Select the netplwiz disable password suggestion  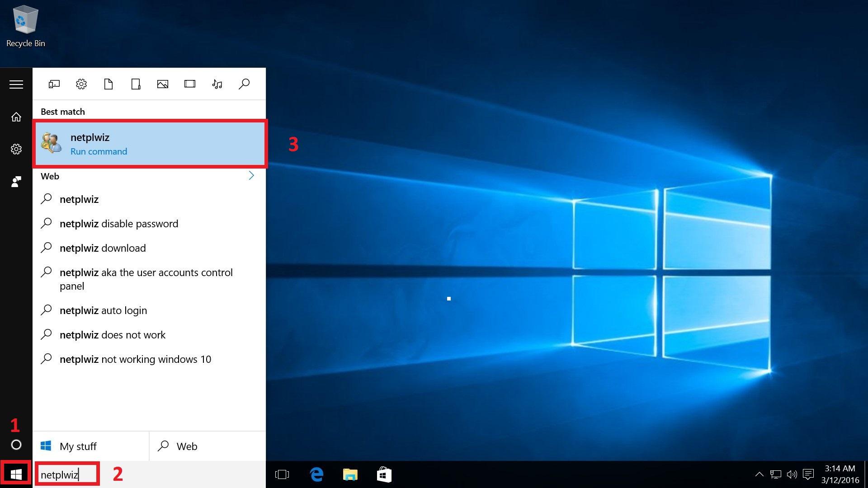click(119, 223)
